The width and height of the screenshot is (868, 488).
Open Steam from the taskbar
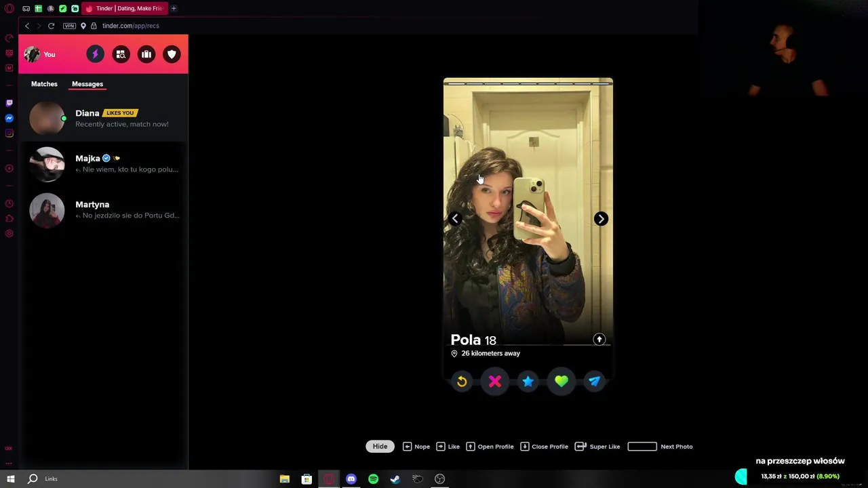tap(395, 479)
